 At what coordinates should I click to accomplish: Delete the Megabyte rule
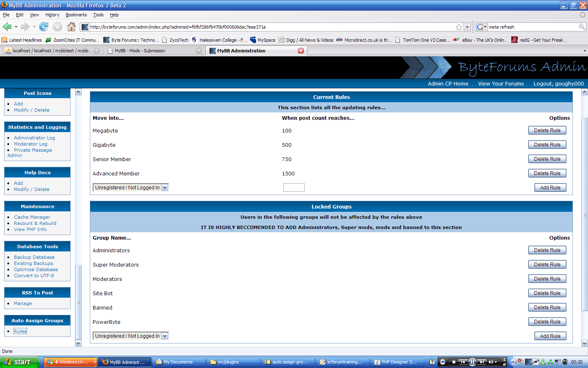[x=547, y=130]
